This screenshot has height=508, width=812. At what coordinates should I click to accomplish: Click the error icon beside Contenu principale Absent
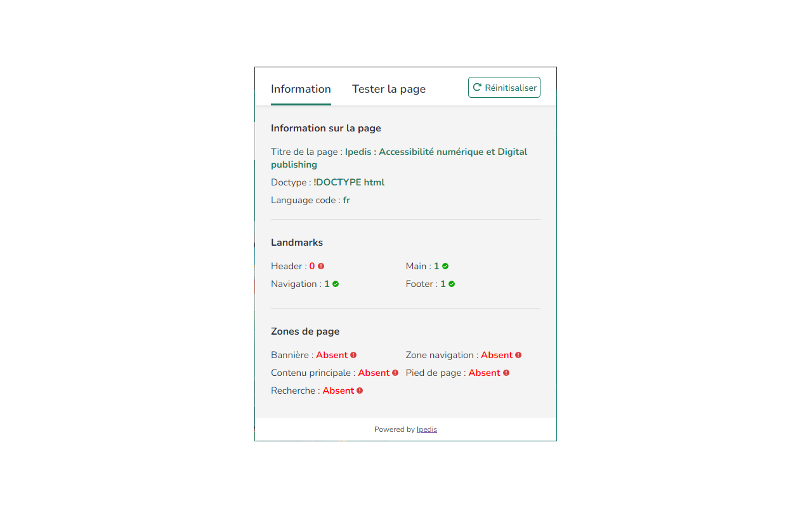[395, 373]
